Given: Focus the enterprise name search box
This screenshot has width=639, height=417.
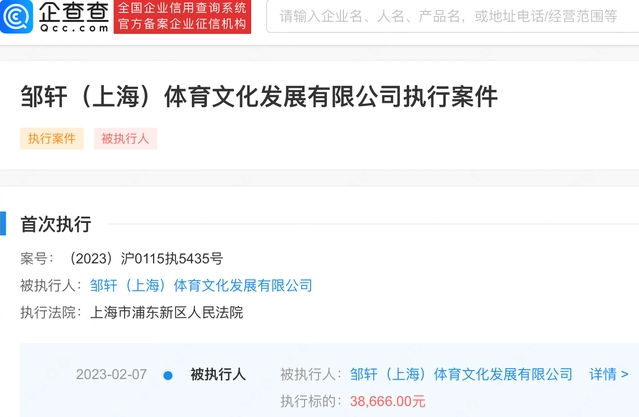Looking at the screenshot, I should pos(452,16).
